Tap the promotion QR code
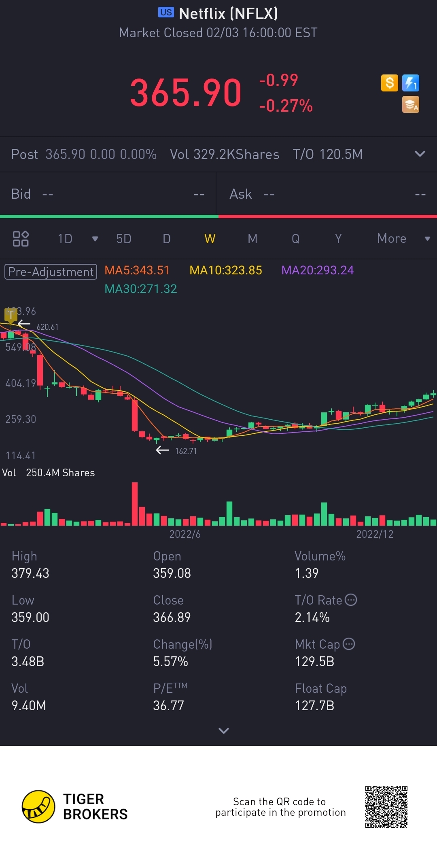437x868 pixels. click(386, 806)
